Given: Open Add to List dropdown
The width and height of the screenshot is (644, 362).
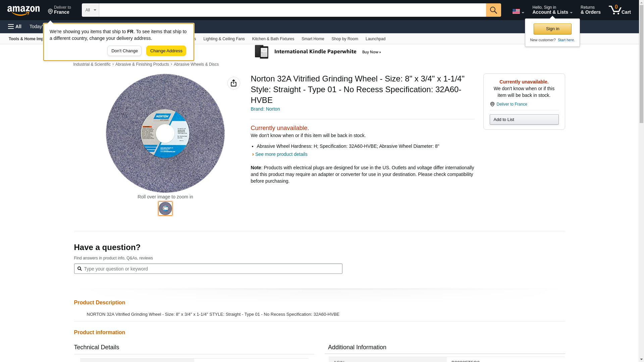Looking at the screenshot, I should [524, 120].
